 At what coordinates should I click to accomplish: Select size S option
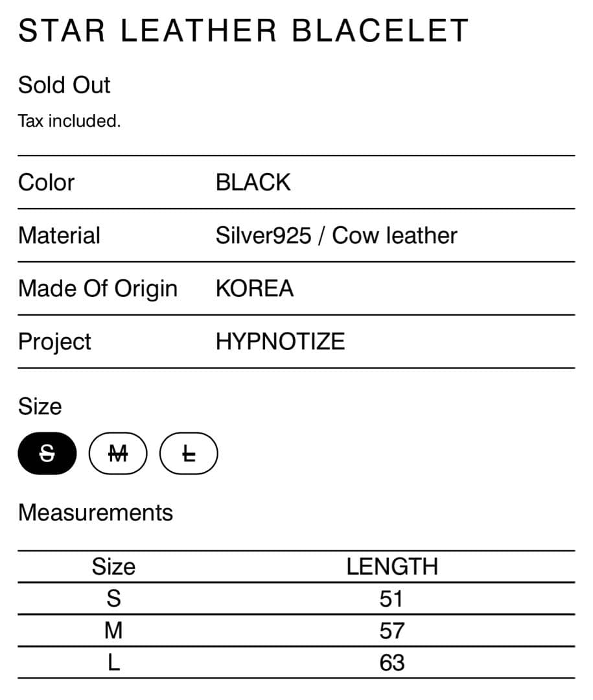[48, 454]
